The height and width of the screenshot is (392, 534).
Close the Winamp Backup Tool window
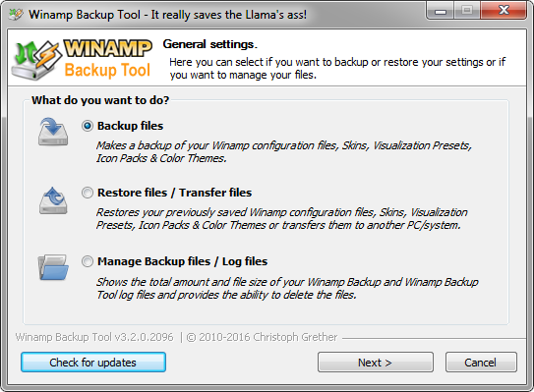tap(504, 10)
